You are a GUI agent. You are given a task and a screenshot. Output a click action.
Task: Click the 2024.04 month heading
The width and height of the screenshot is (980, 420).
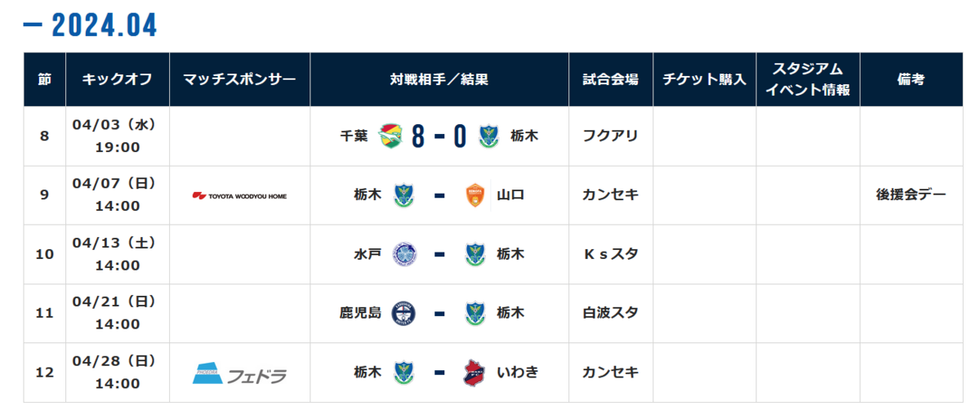point(104,26)
